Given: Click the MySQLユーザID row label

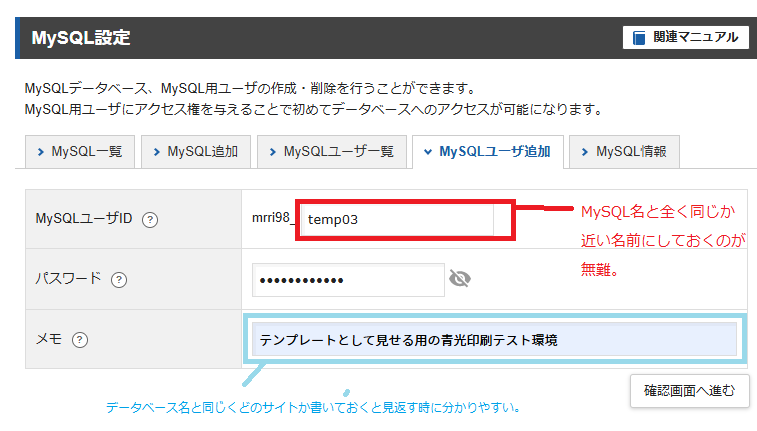Looking at the screenshot, I should pyautogui.click(x=84, y=219).
